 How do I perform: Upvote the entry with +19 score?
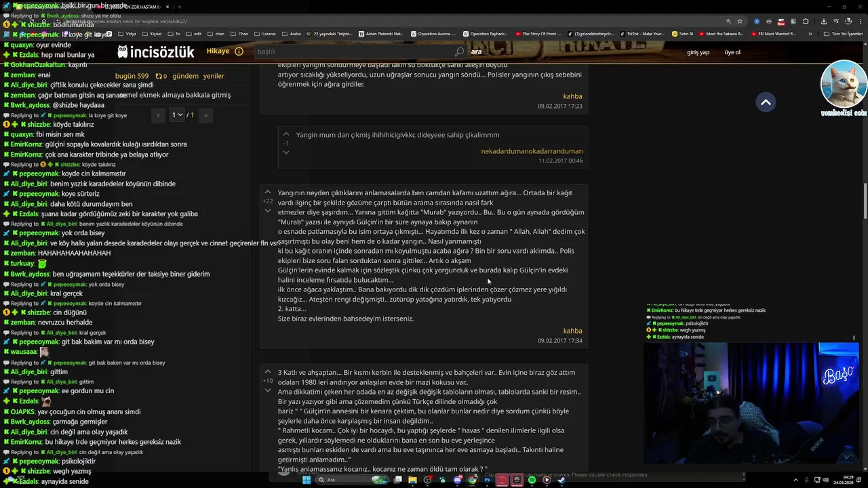pyautogui.click(x=267, y=372)
